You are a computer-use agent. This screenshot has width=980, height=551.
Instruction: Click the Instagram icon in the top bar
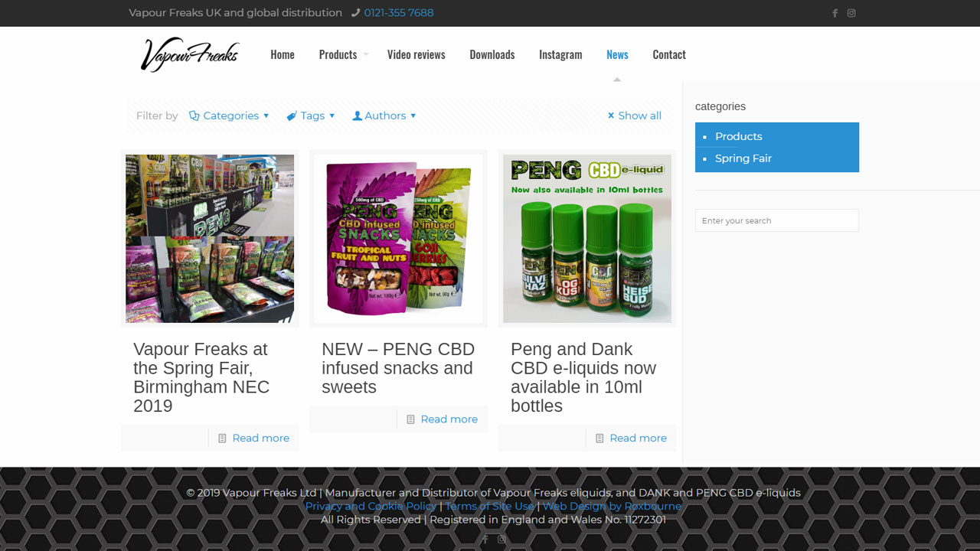[x=851, y=13]
